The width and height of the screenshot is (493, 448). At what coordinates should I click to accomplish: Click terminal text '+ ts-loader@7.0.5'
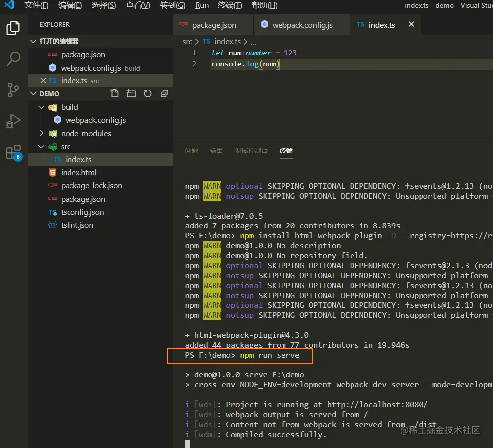pos(224,216)
